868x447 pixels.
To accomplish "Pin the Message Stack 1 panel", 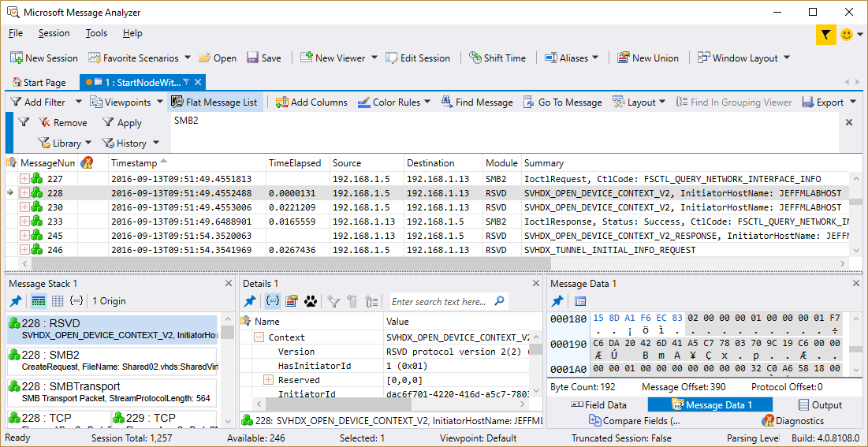I will point(16,301).
